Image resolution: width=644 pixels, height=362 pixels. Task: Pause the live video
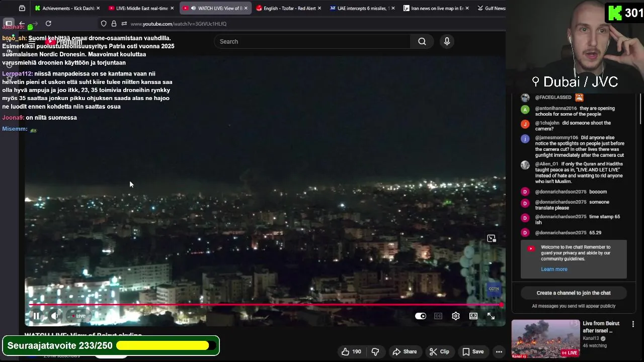pos(36,316)
